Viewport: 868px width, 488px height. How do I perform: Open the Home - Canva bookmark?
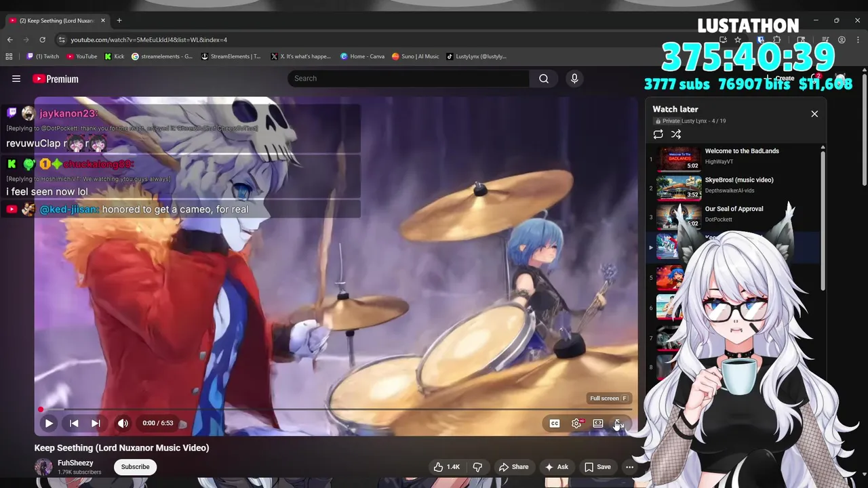click(363, 56)
